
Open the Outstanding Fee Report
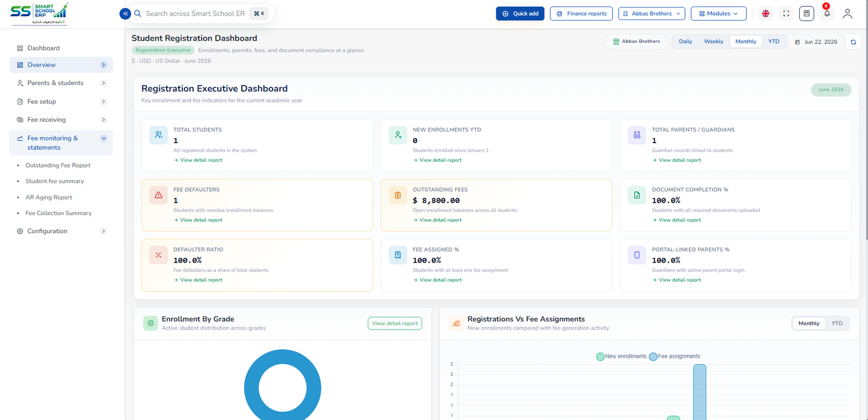(x=58, y=165)
